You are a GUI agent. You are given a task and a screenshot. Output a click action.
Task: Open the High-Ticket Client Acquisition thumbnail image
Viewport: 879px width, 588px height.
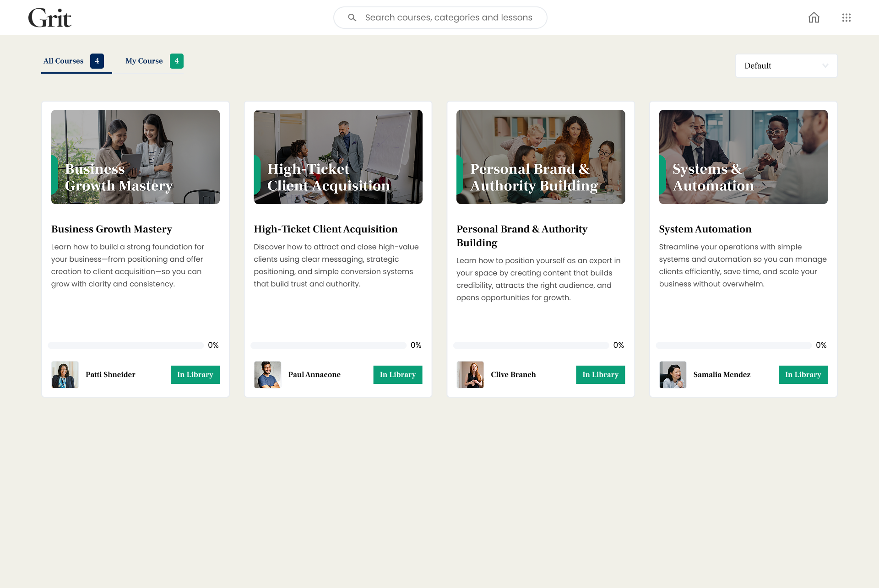point(338,157)
